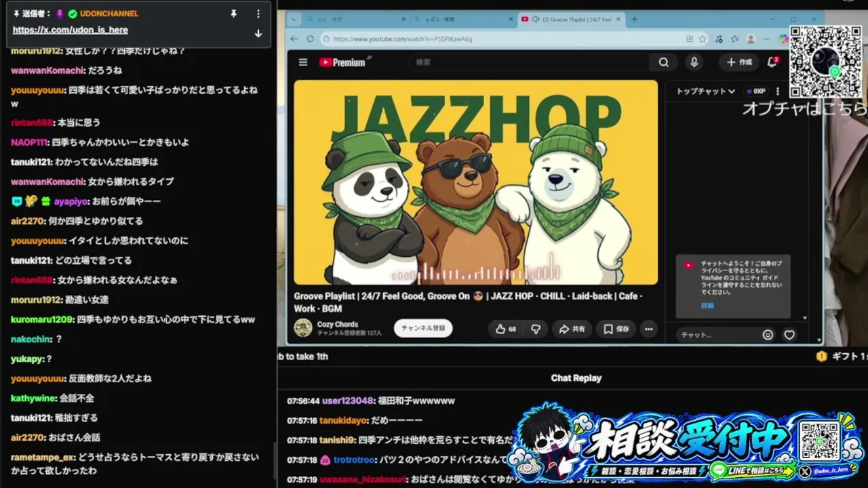Screen dimensions: 868x488
Task: Click the 保存 save button
Action: pos(616,329)
